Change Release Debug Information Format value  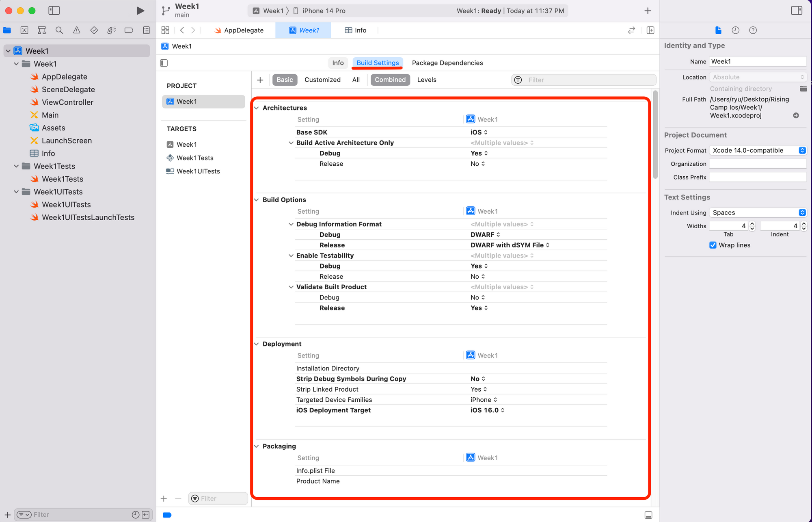point(510,245)
